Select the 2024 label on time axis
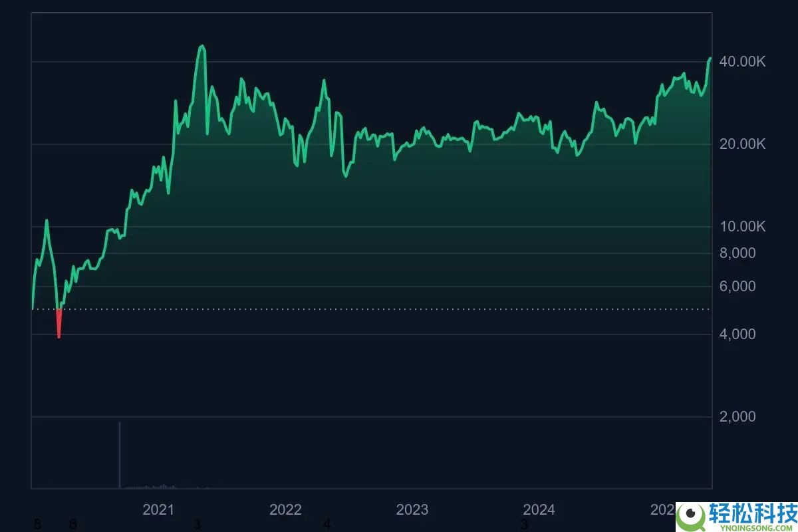This screenshot has width=798, height=532. pyautogui.click(x=539, y=510)
